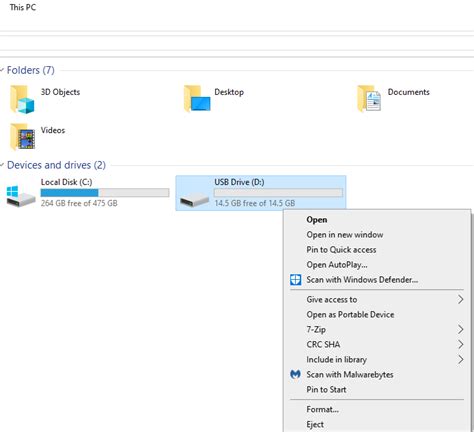Select the Local Disk (C:) drive icon
Viewport: 474px width, 432px height.
pos(21,196)
